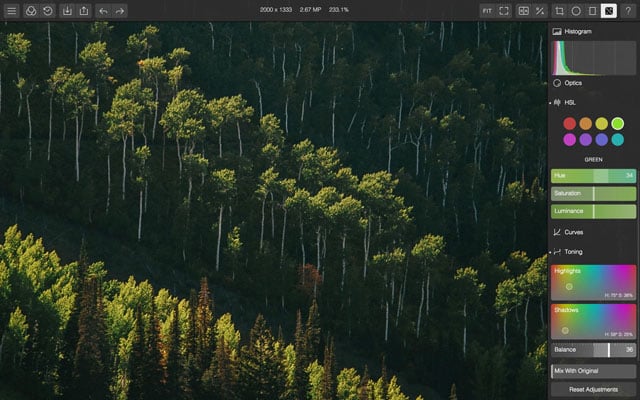The width and height of the screenshot is (640, 400).
Task: Open the filters overlapping-circles icon
Action: pyautogui.click(x=31, y=11)
